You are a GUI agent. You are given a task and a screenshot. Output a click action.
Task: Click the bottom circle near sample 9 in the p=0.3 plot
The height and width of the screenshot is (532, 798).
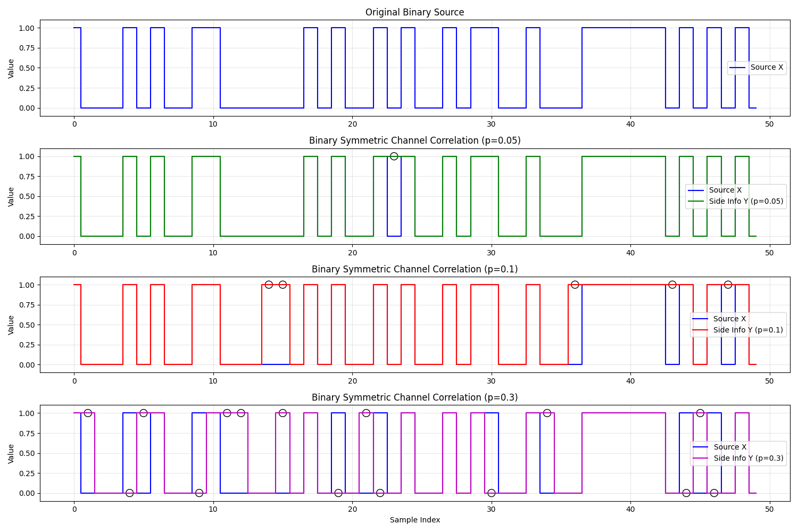pos(199,493)
